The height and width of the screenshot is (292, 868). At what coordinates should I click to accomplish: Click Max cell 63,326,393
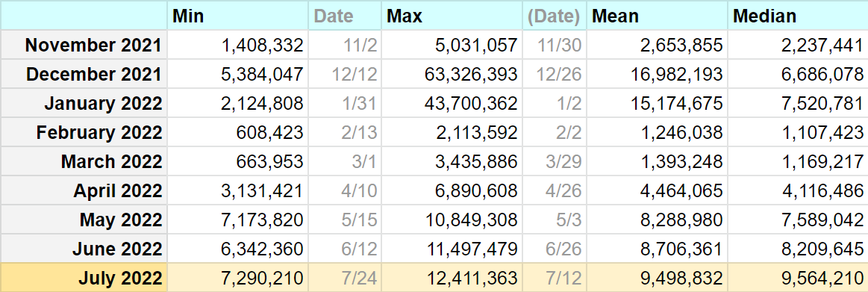pos(452,74)
